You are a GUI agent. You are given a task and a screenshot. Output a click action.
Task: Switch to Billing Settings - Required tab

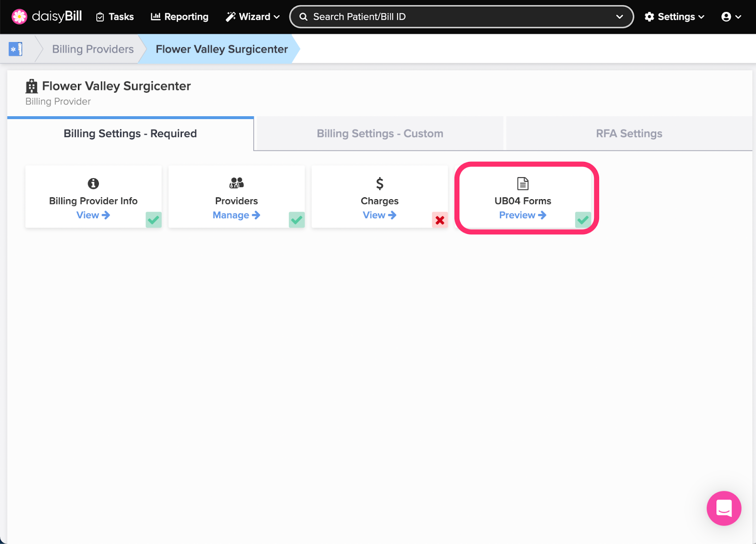[x=130, y=134]
